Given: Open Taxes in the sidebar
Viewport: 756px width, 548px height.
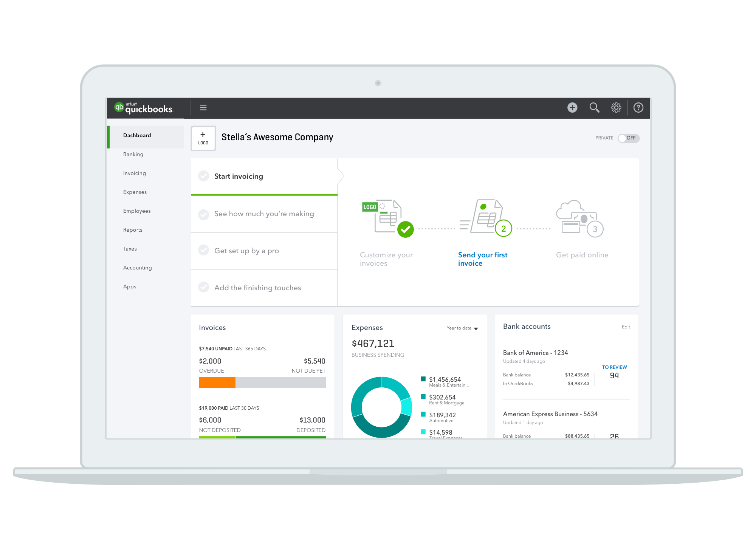Looking at the screenshot, I should (130, 249).
